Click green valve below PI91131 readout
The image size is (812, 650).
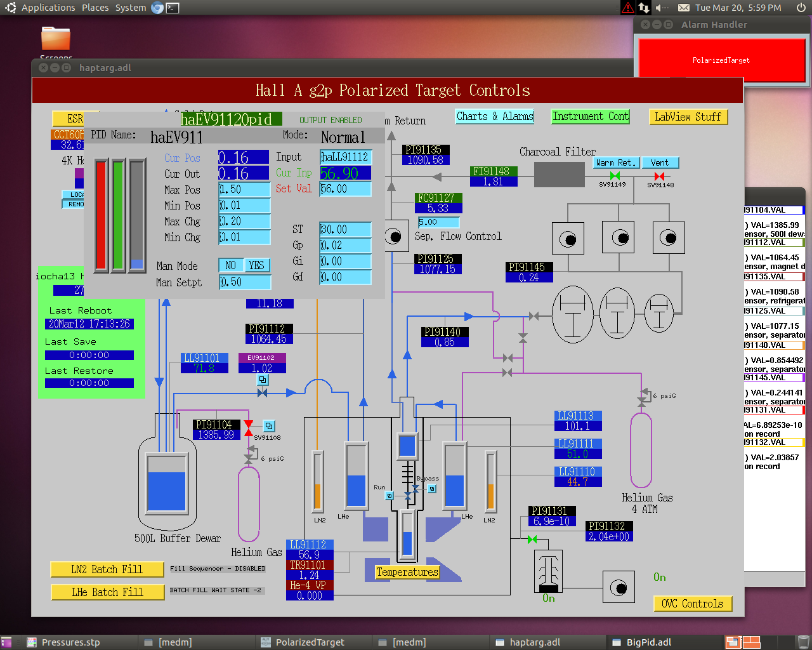click(x=532, y=540)
